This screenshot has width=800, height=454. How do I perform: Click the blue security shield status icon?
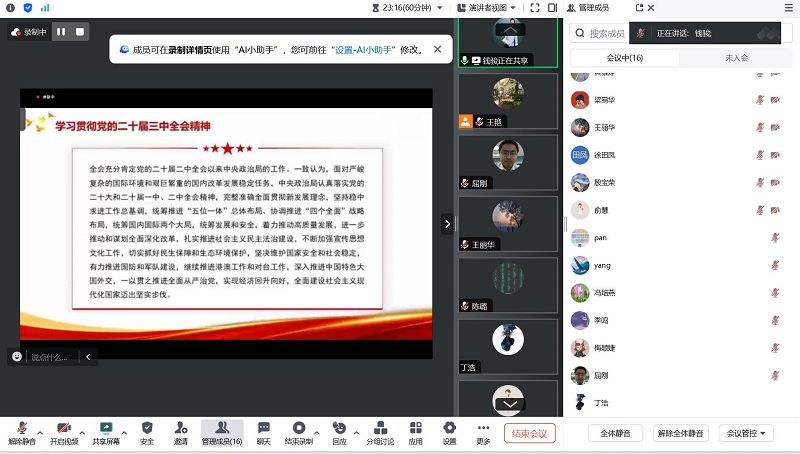click(28, 8)
